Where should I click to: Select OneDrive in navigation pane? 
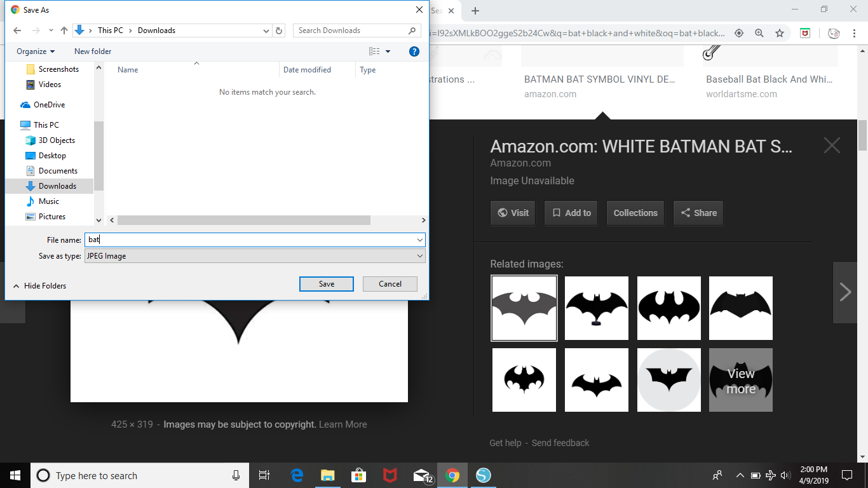(49, 105)
